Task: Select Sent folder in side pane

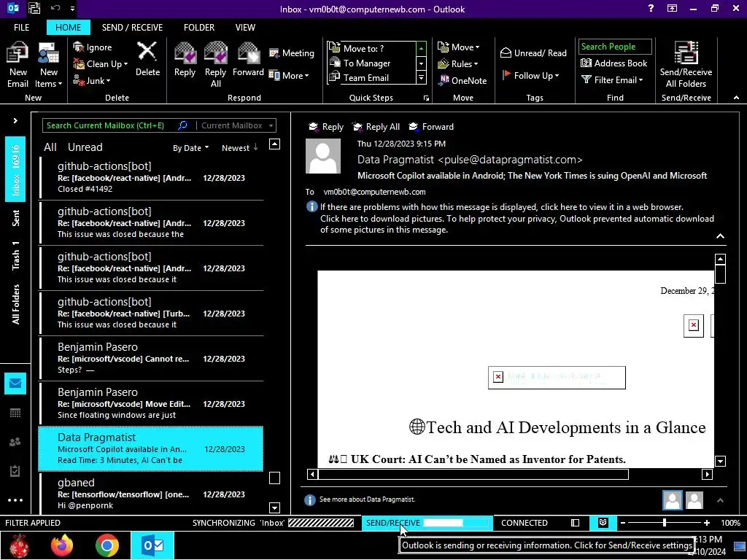Action: click(x=15, y=218)
